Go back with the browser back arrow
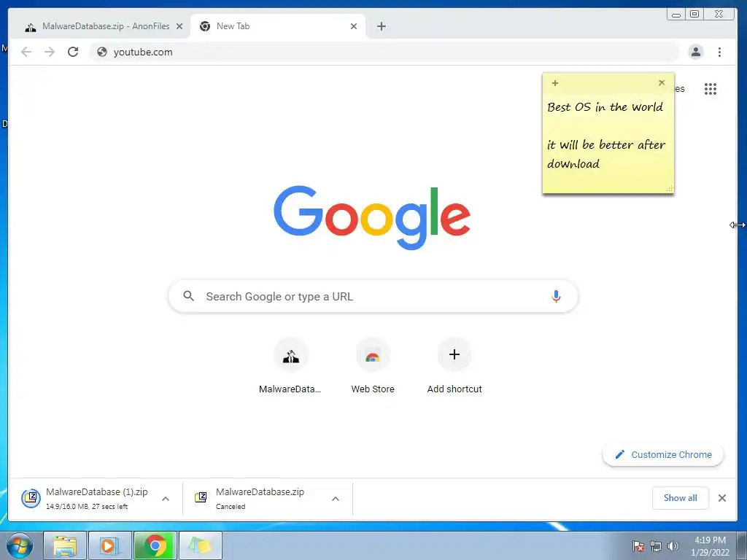The height and width of the screenshot is (560, 747). 26,52
